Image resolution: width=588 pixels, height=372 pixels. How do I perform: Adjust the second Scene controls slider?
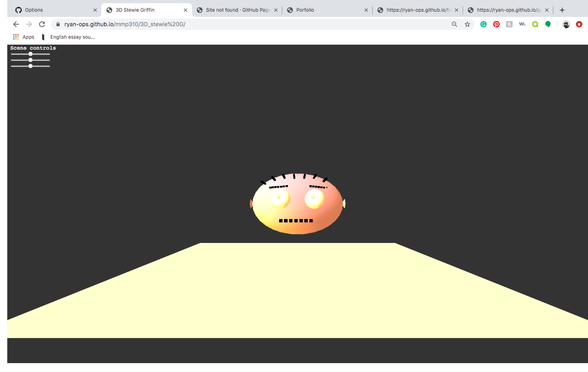point(31,60)
